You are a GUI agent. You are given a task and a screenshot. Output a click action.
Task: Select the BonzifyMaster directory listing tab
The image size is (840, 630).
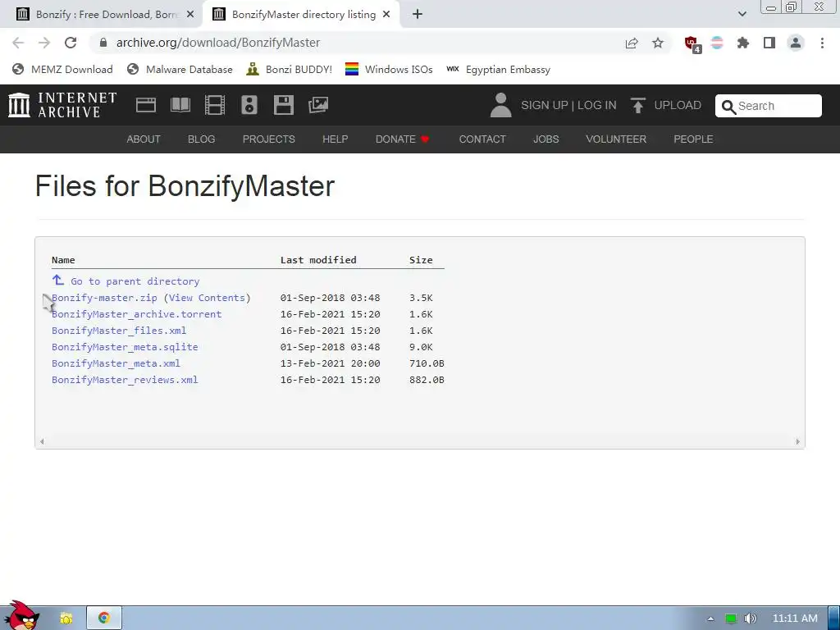[x=301, y=15]
